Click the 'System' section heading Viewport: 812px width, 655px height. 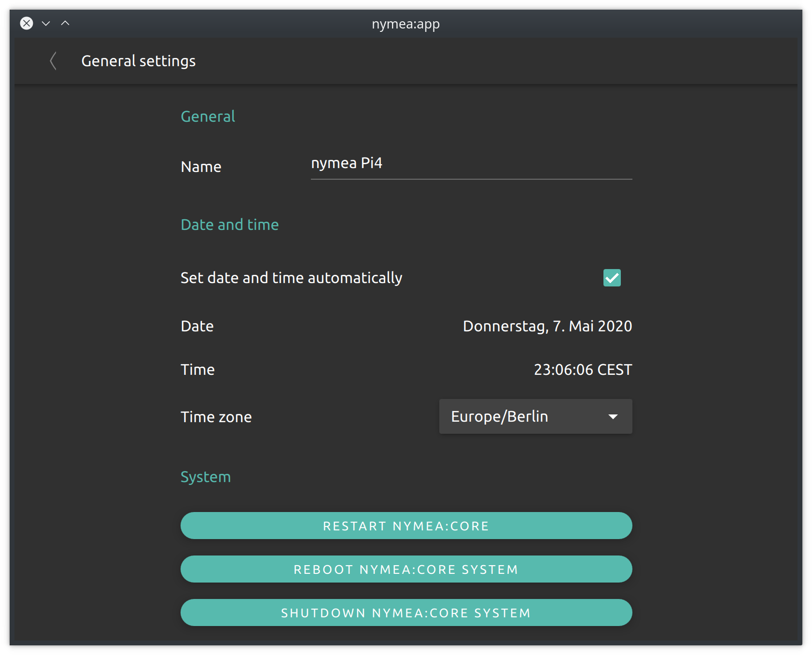pos(206,477)
